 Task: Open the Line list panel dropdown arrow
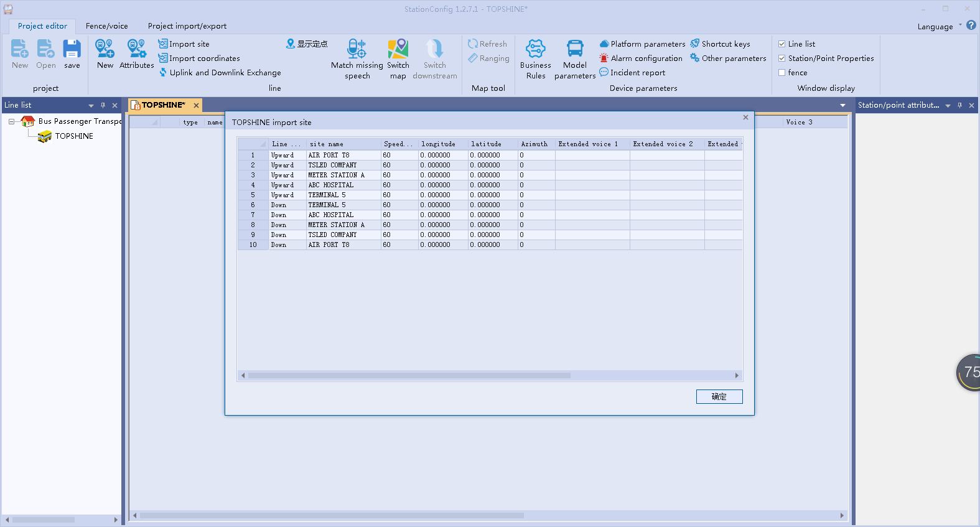(91, 106)
